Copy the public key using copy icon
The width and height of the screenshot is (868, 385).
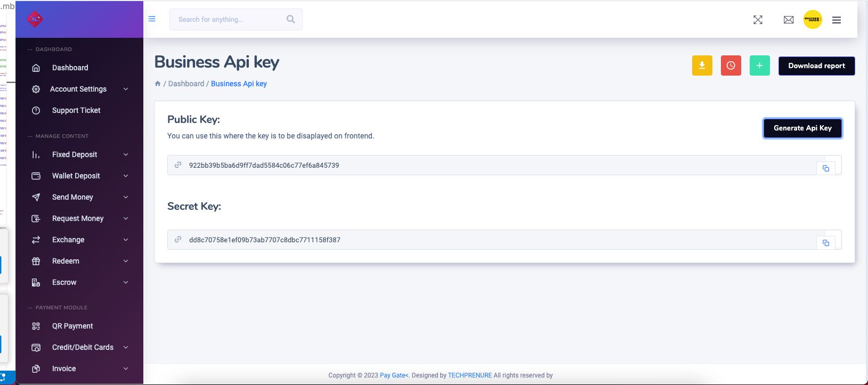(825, 168)
